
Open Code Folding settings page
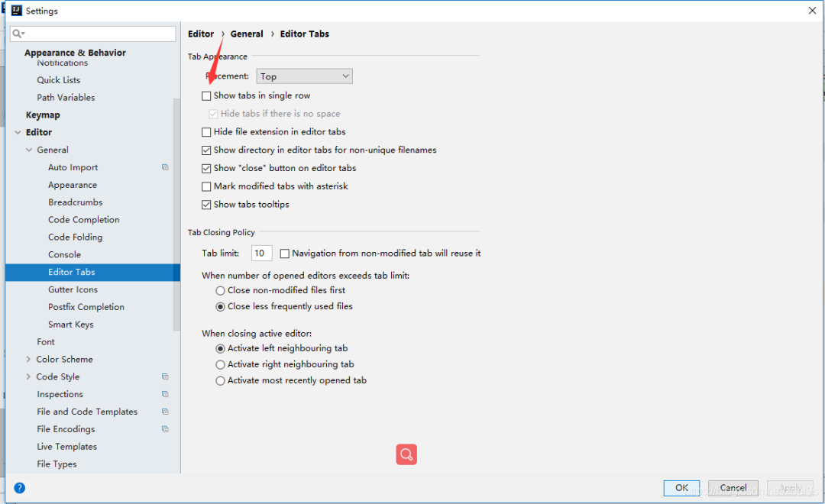click(75, 237)
